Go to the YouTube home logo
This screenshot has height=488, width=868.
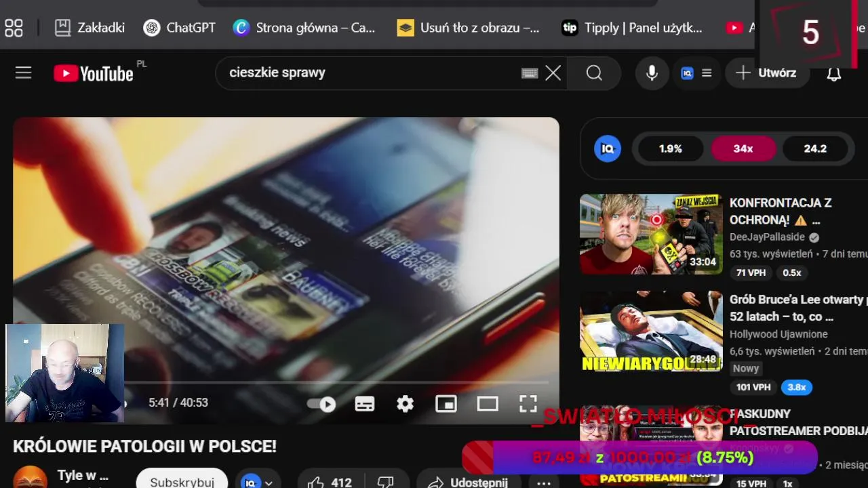[94, 73]
